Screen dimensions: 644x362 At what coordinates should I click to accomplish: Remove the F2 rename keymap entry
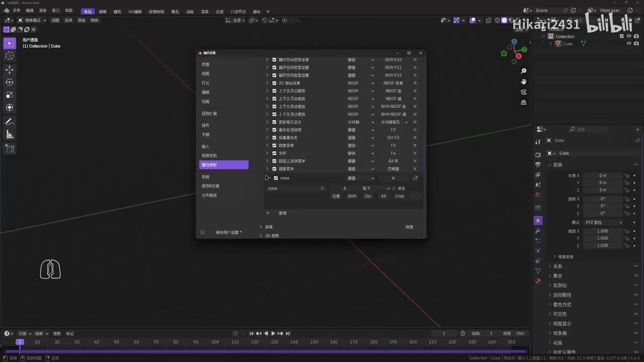click(x=415, y=130)
